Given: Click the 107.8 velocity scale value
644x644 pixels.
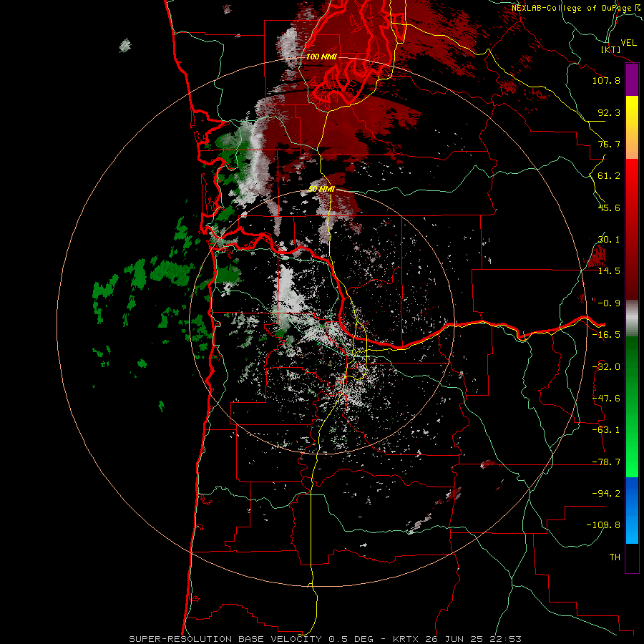Looking at the screenshot, I should [606, 80].
